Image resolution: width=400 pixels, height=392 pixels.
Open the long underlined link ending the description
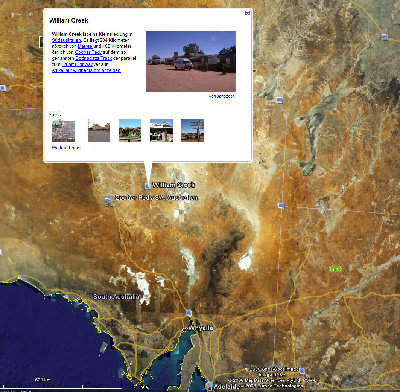tap(86, 70)
